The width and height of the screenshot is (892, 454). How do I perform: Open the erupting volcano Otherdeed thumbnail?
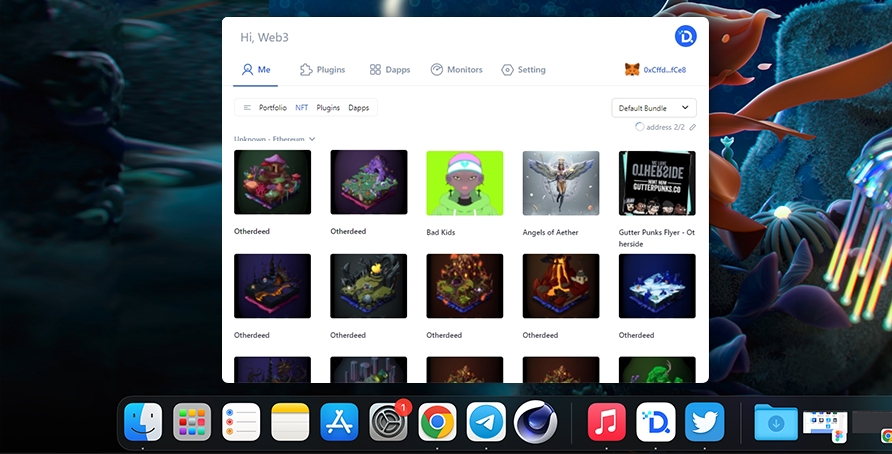tap(561, 286)
